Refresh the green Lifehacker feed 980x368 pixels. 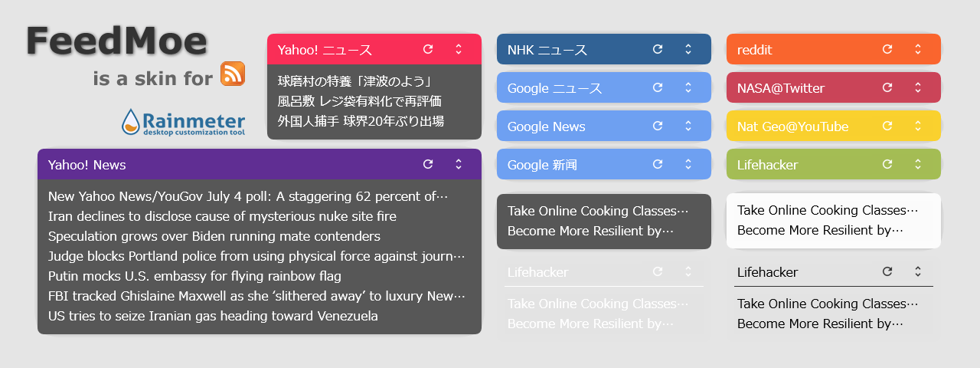(x=887, y=164)
